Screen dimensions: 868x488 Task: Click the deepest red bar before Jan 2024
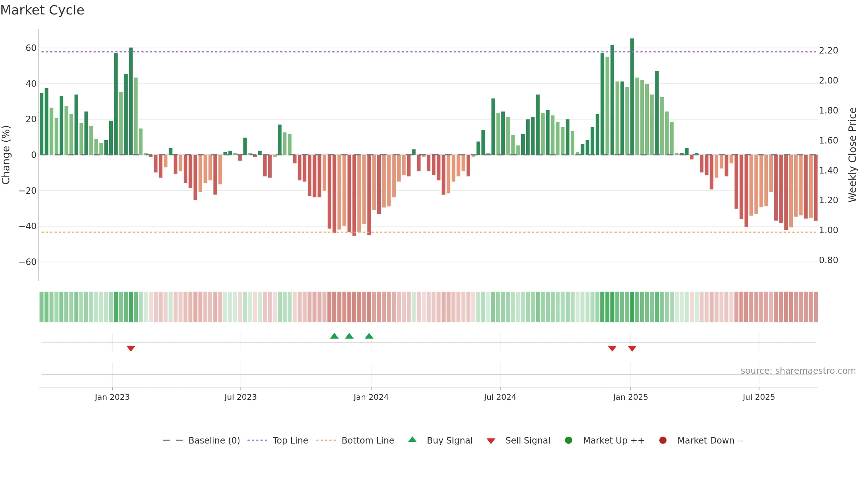(354, 195)
